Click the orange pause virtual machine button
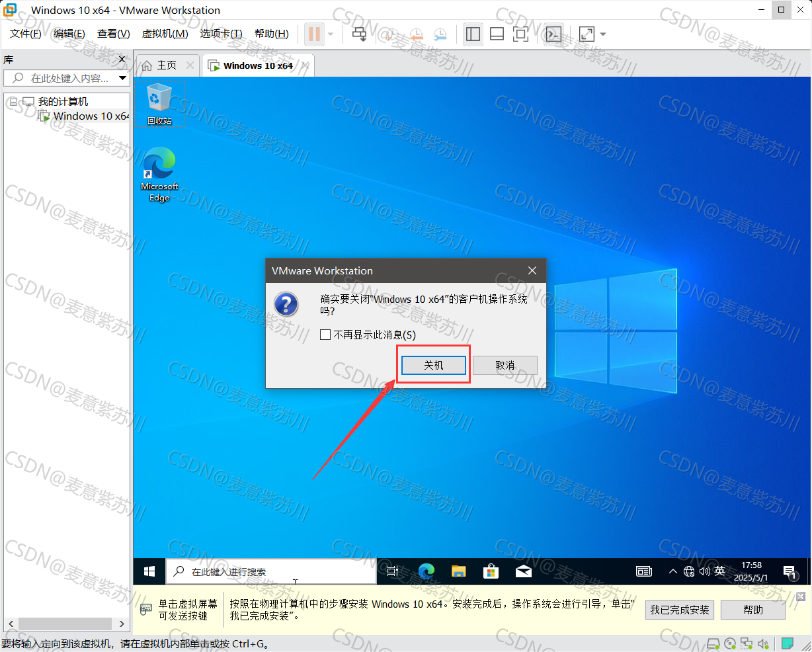Screen dimensions: 812x652 coord(315,34)
